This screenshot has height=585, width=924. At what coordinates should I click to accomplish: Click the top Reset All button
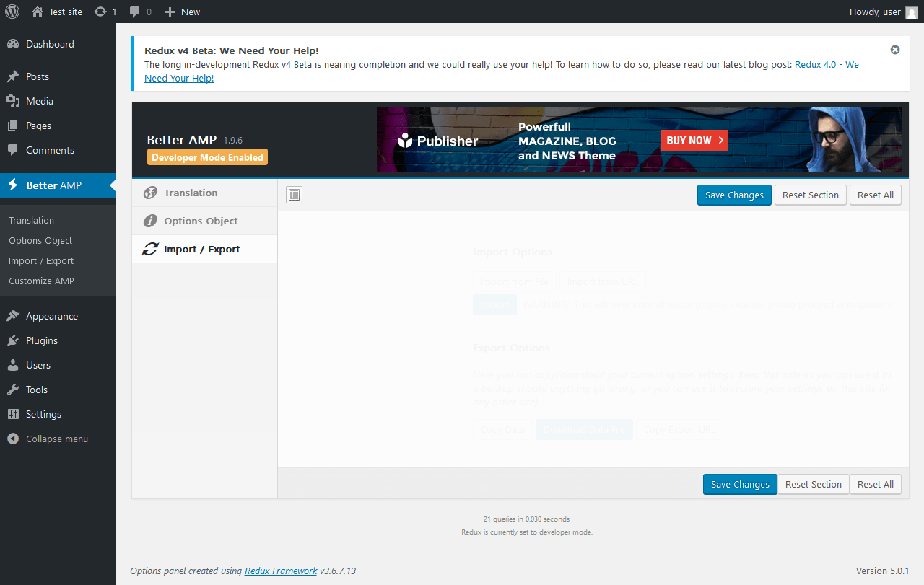tap(876, 195)
